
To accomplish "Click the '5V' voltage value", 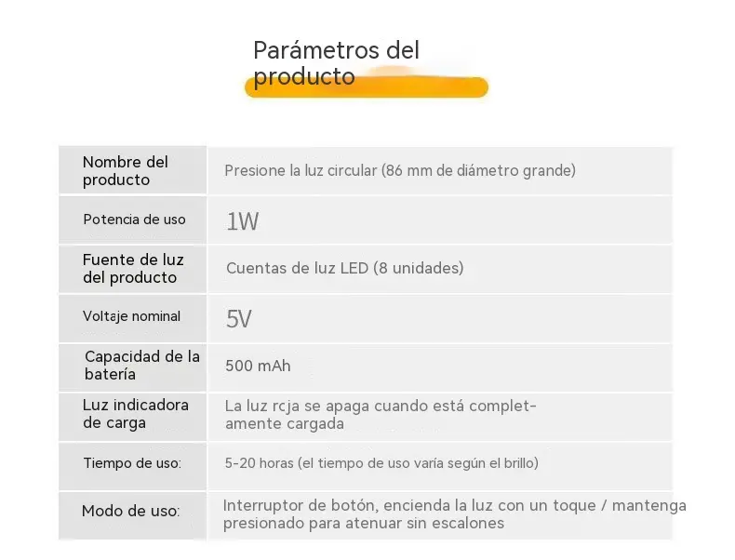I will click(238, 319).
